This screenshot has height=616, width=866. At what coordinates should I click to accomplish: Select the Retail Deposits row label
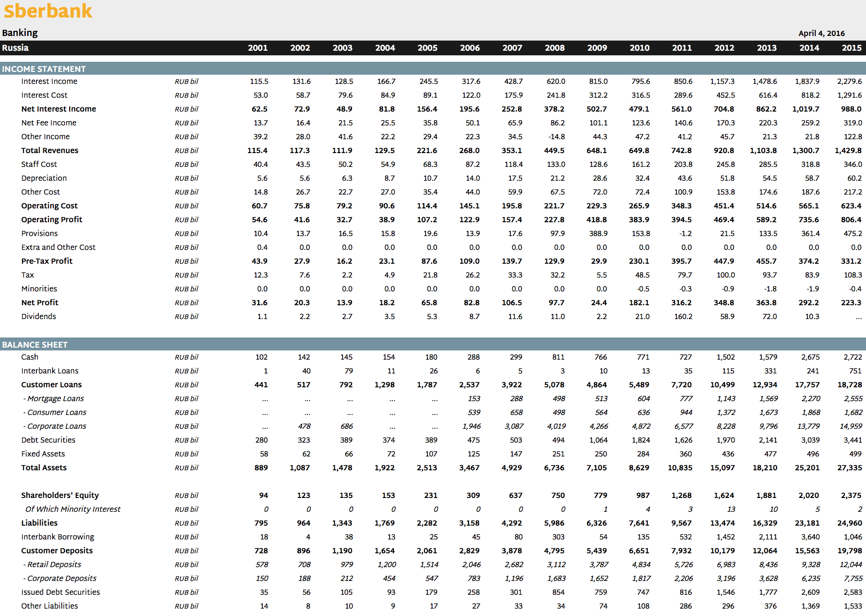[x=52, y=565]
